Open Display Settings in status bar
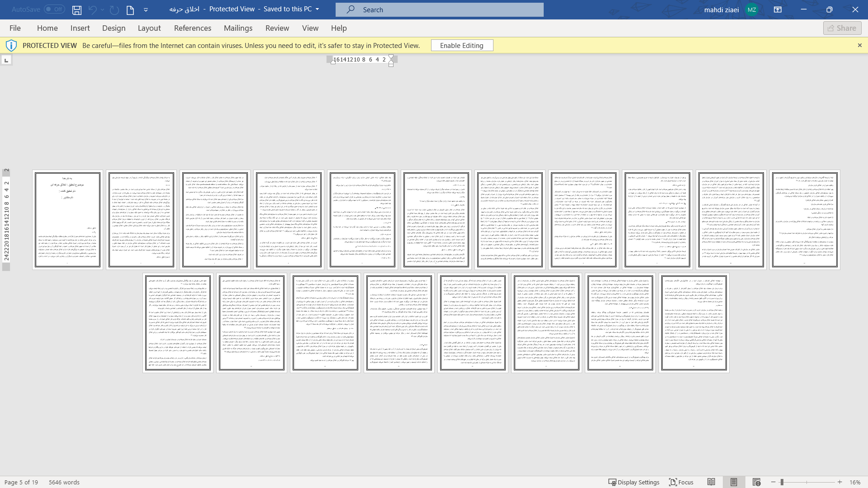The image size is (868, 488). point(634,482)
